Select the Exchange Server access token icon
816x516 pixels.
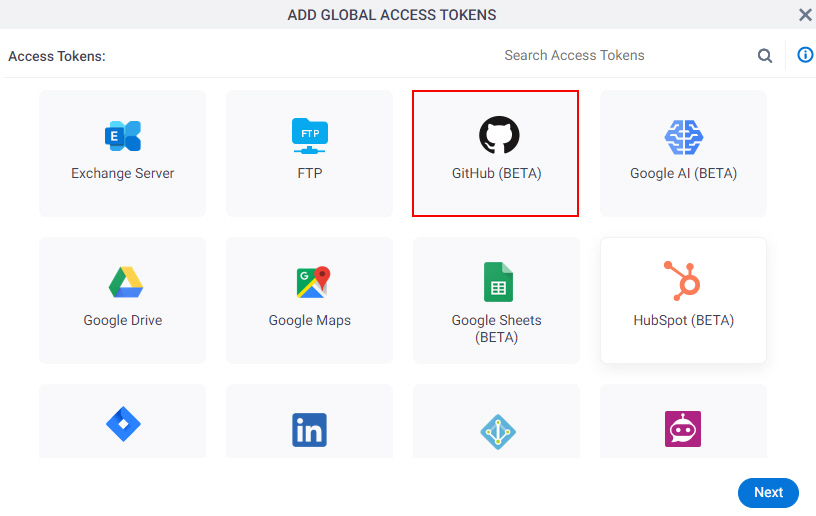pos(123,136)
